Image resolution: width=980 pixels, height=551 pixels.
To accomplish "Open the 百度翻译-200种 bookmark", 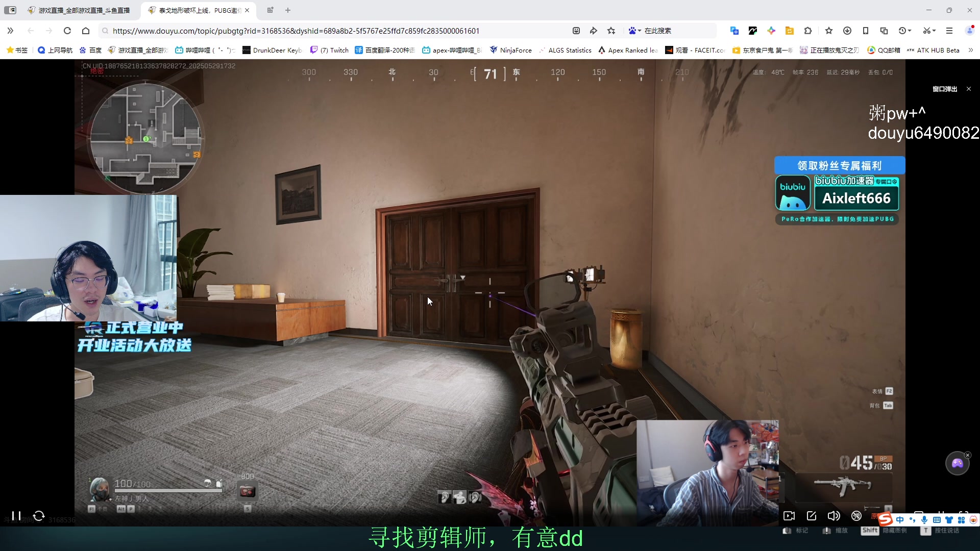I will click(385, 50).
